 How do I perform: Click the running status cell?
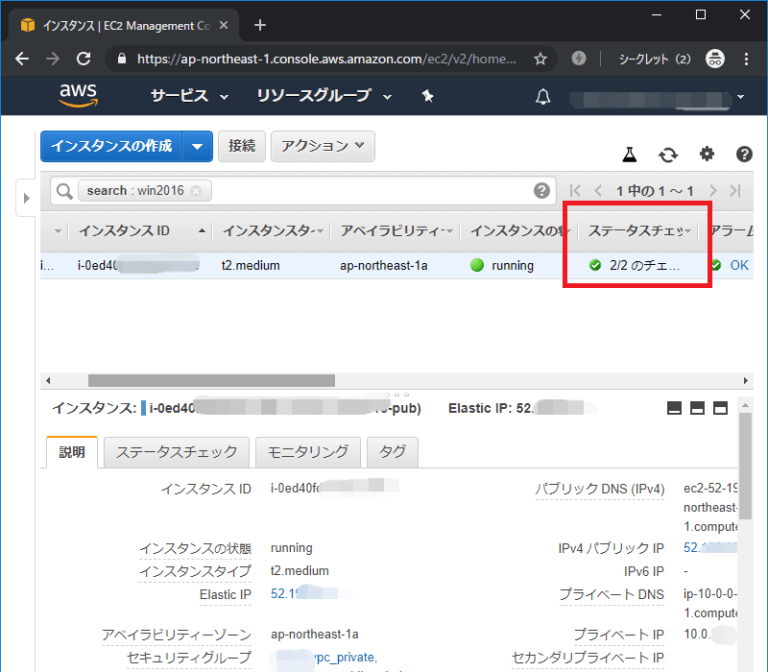click(x=502, y=265)
